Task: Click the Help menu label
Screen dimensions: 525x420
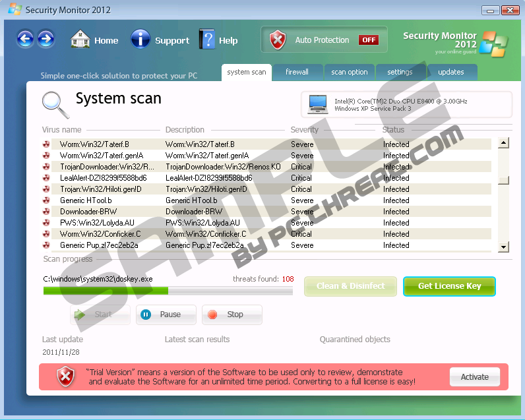Action: pyautogui.click(x=228, y=40)
